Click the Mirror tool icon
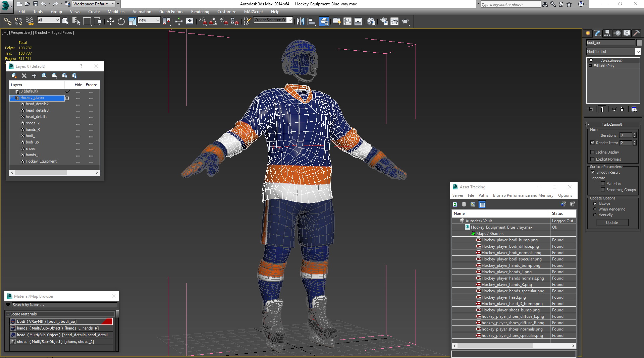The image size is (644, 358). click(300, 21)
